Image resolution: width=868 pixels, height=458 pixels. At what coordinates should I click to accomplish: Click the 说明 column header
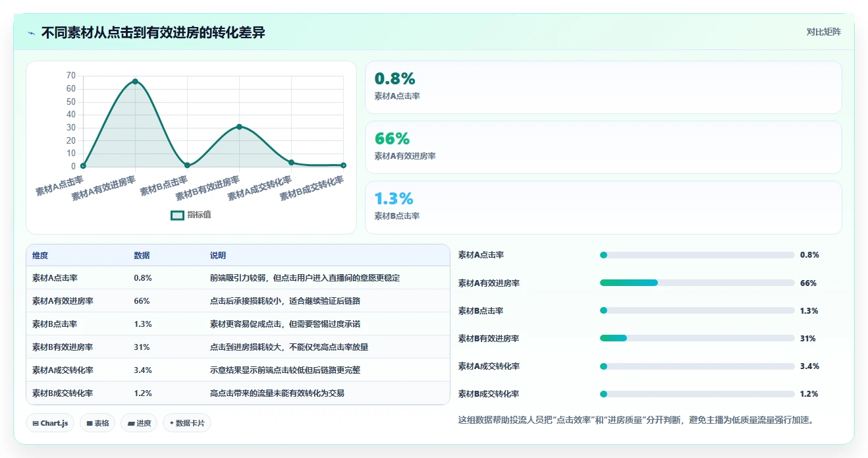(218, 256)
